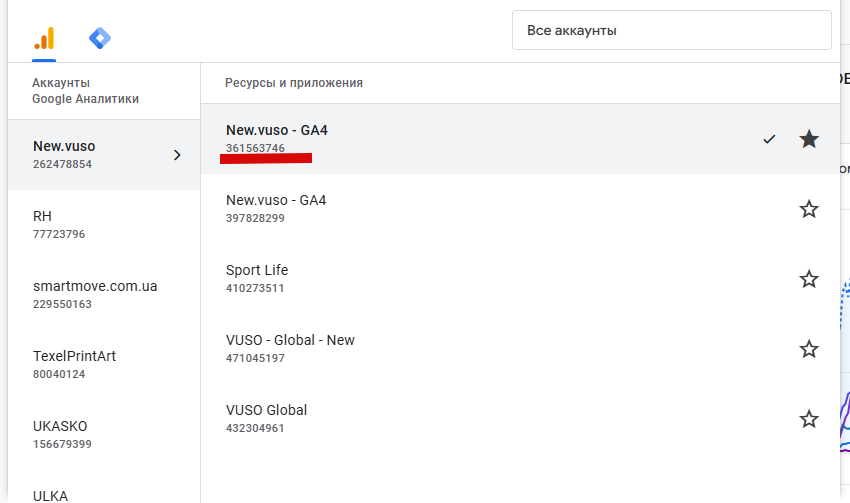Open the Google Analytics icon tab
This screenshot has width=850, height=503.
tap(44, 38)
